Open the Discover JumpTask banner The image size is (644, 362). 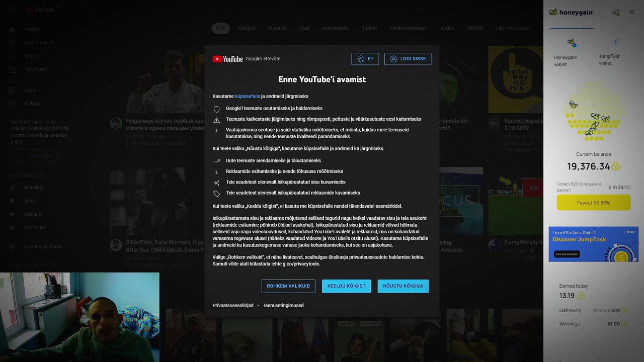(594, 244)
